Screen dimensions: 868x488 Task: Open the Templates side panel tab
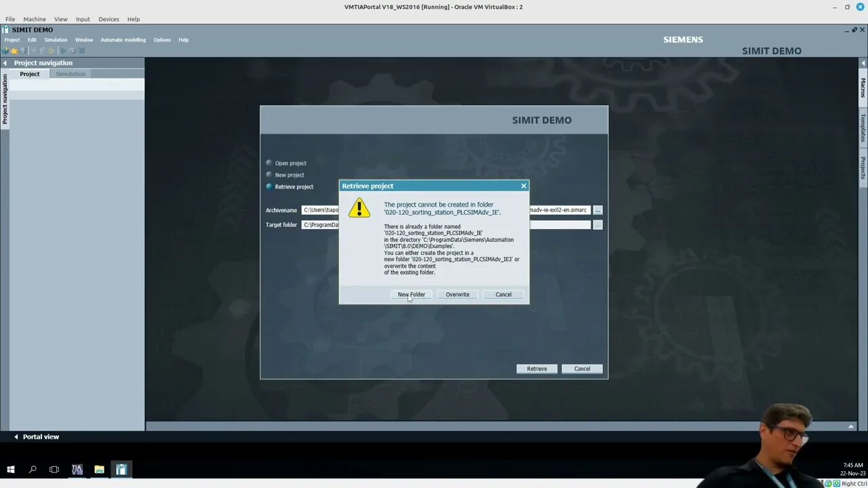click(x=863, y=127)
